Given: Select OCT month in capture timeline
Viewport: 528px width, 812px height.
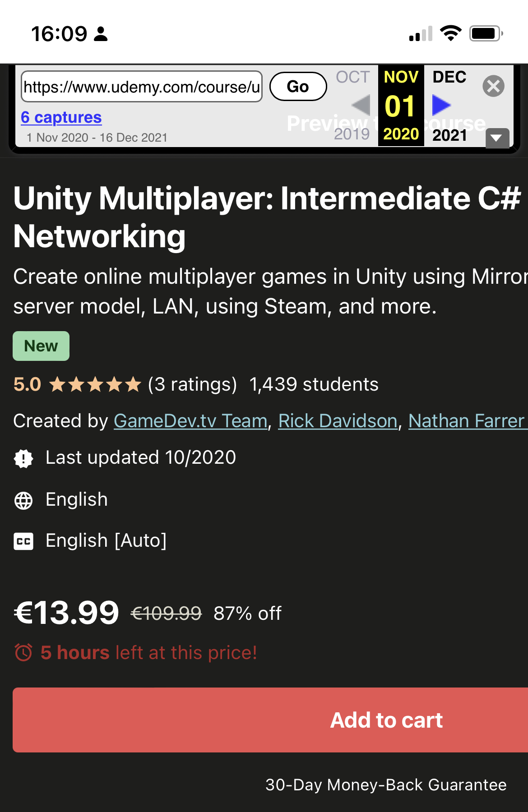Looking at the screenshot, I should tap(353, 77).
